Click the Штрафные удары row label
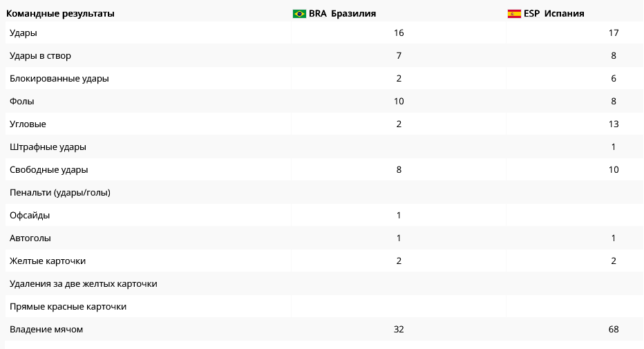The width and height of the screenshot is (644, 349). [x=48, y=147]
